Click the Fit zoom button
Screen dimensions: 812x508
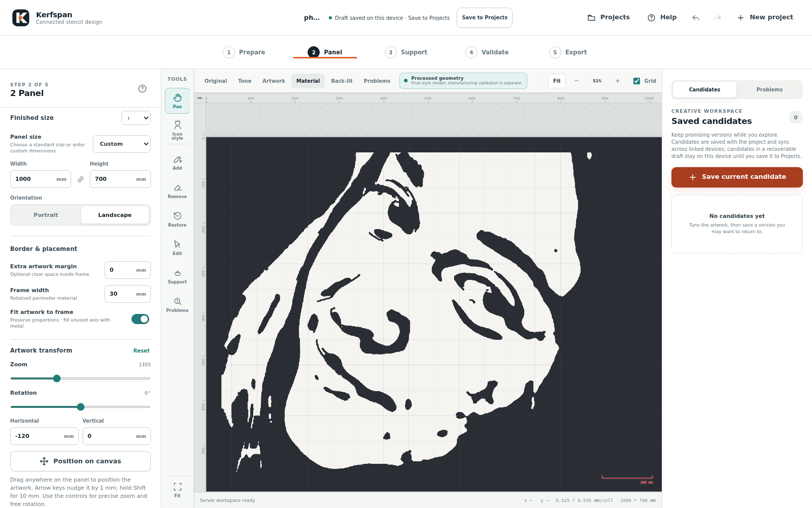pyautogui.click(x=557, y=81)
